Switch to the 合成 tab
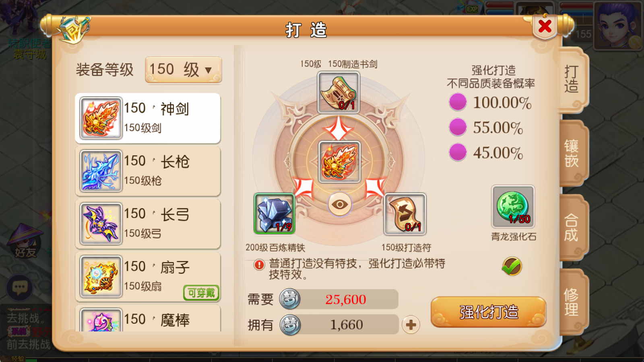Image resolution: width=644 pixels, height=362 pixels. point(572,228)
